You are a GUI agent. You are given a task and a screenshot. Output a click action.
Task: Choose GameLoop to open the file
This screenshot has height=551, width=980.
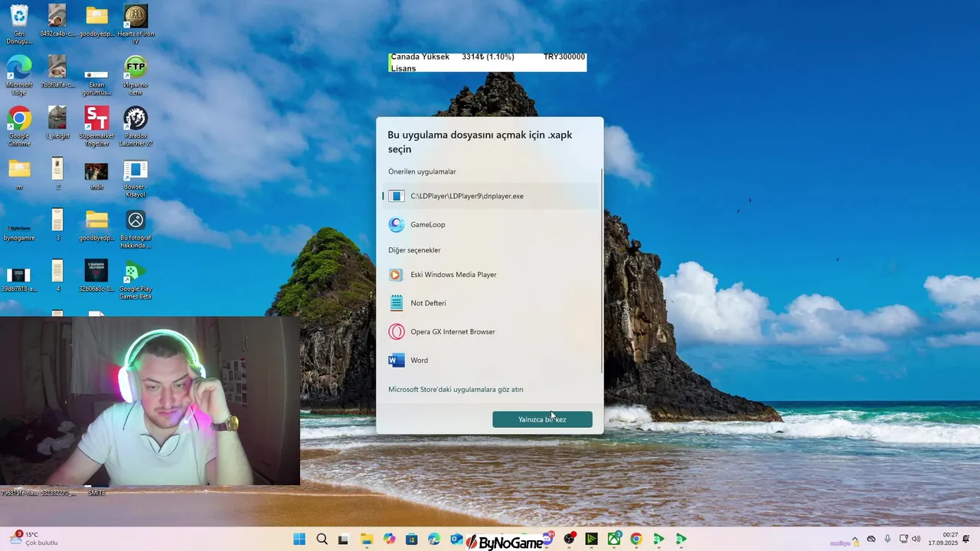click(x=490, y=224)
